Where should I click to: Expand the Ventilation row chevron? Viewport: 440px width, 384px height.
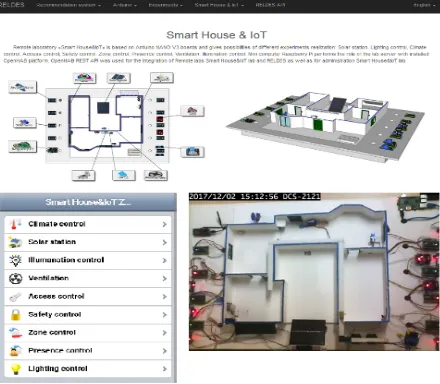click(164, 278)
